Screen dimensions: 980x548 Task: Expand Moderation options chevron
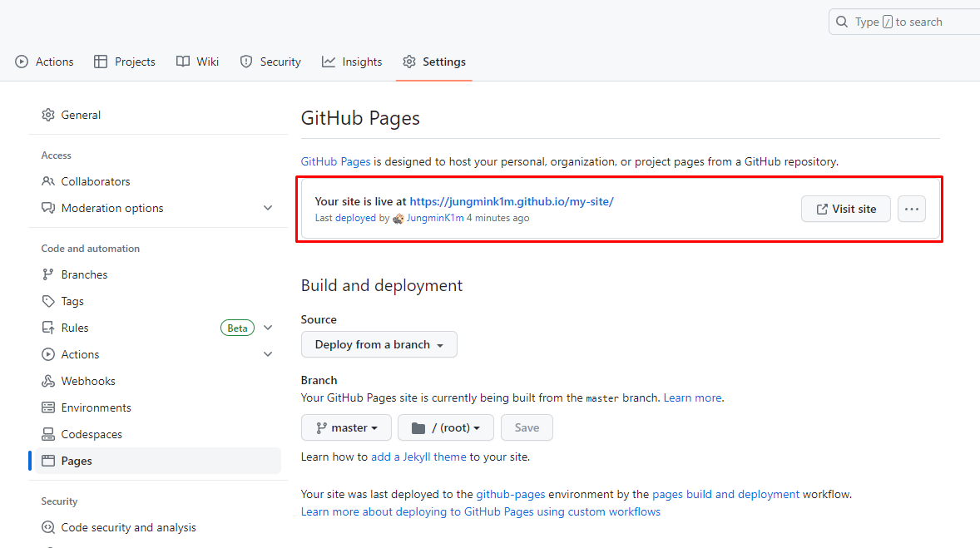[268, 208]
